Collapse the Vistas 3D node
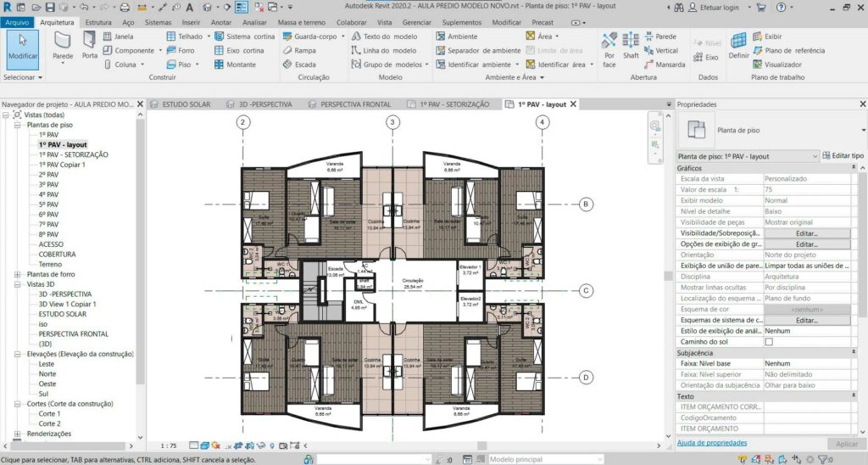Viewport: 868px width, 465px height. click(17, 284)
